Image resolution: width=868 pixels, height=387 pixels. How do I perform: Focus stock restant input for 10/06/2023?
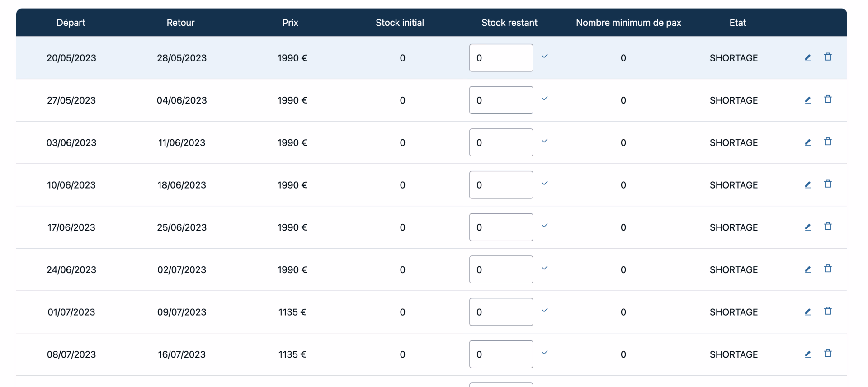pos(501,184)
